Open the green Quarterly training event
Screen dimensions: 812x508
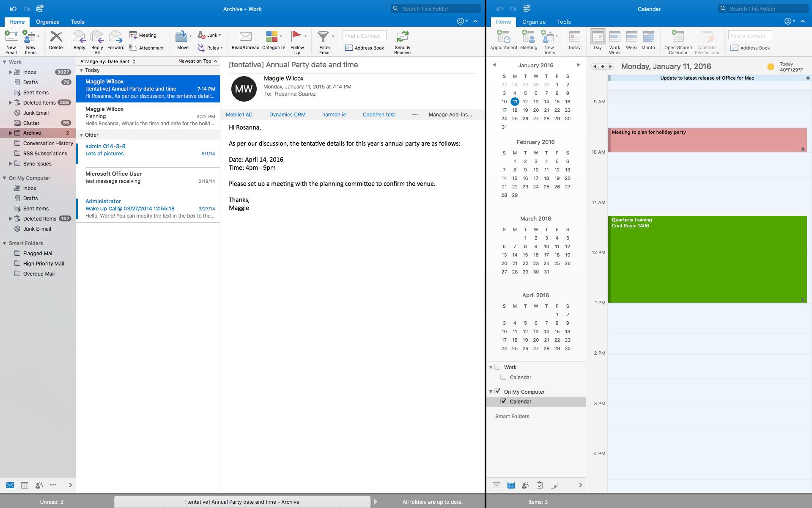pyautogui.click(x=707, y=259)
